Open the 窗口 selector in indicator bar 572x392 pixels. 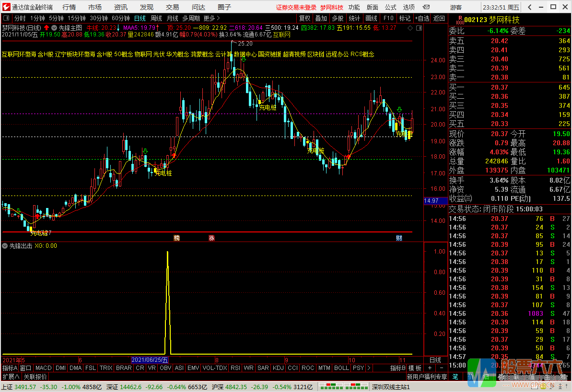[25, 368]
